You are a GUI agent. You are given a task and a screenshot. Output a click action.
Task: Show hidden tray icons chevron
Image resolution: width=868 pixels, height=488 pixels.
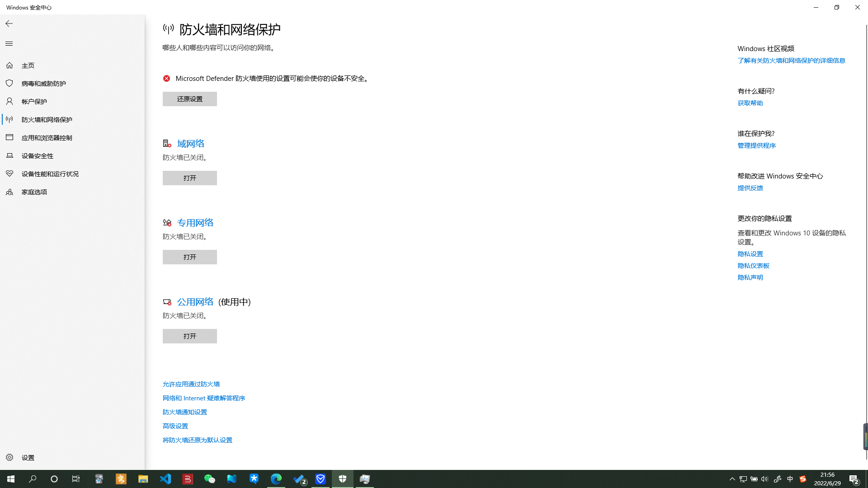tap(732, 479)
